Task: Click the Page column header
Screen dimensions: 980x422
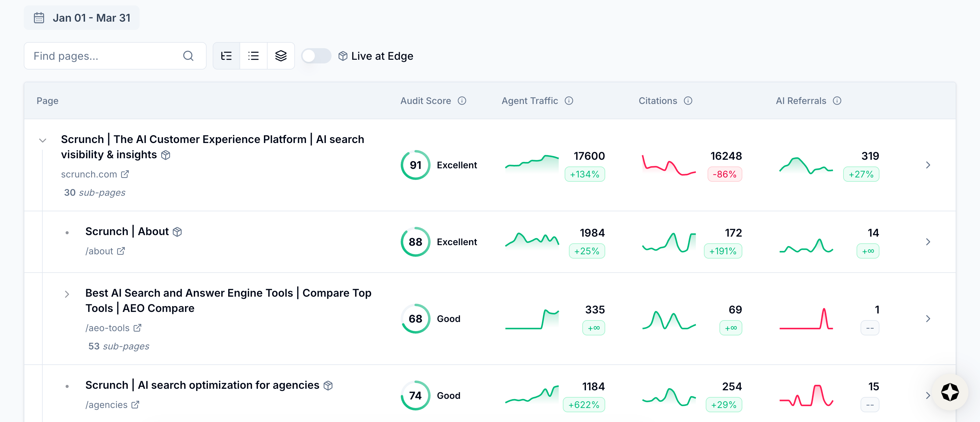Action: (48, 101)
